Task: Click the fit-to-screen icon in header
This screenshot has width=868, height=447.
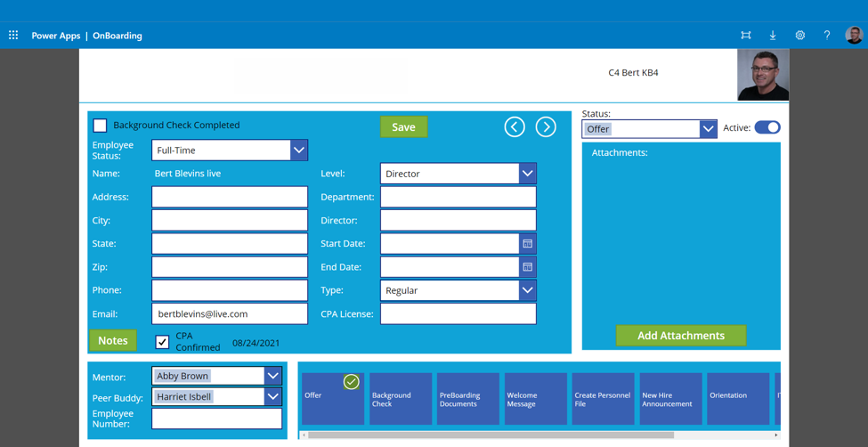Action: [x=746, y=36]
